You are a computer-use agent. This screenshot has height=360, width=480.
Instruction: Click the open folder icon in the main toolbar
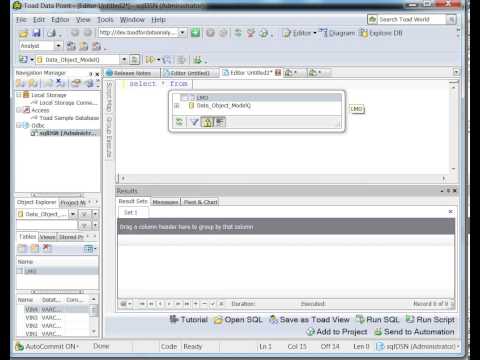point(23,33)
